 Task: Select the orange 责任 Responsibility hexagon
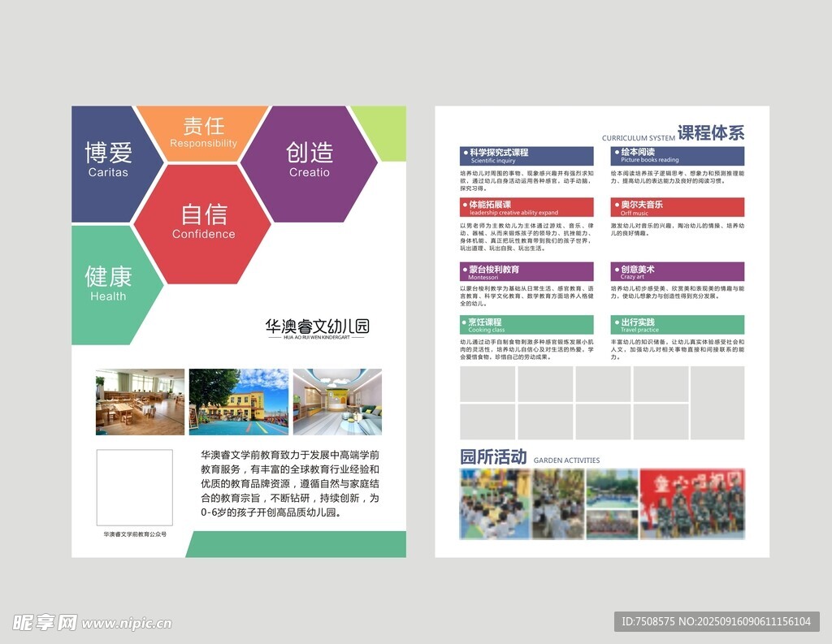(x=203, y=132)
